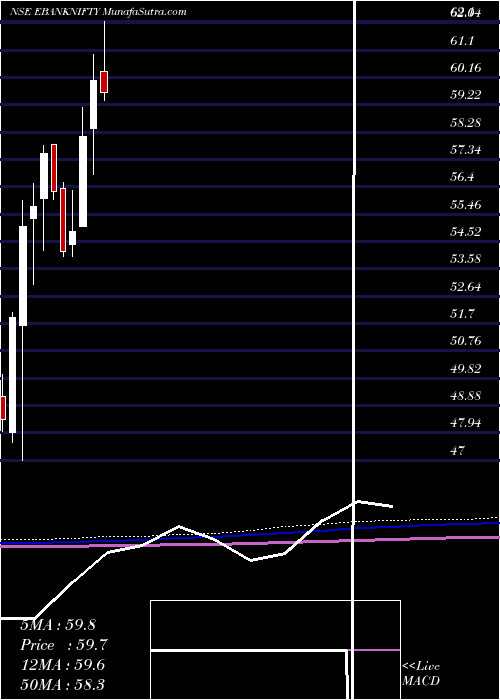The image size is (500, 700).
Task: Select the 49.82 price axis label
Action: coord(466,369)
